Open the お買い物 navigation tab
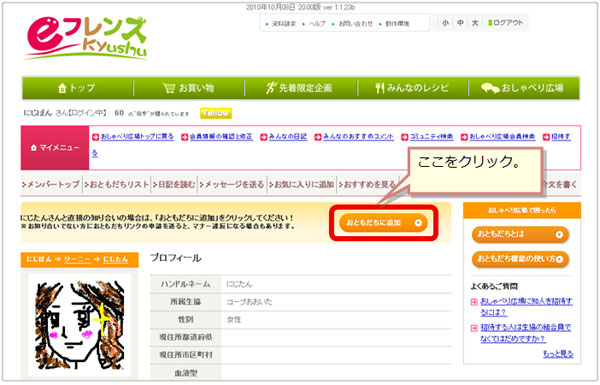 [x=189, y=88]
